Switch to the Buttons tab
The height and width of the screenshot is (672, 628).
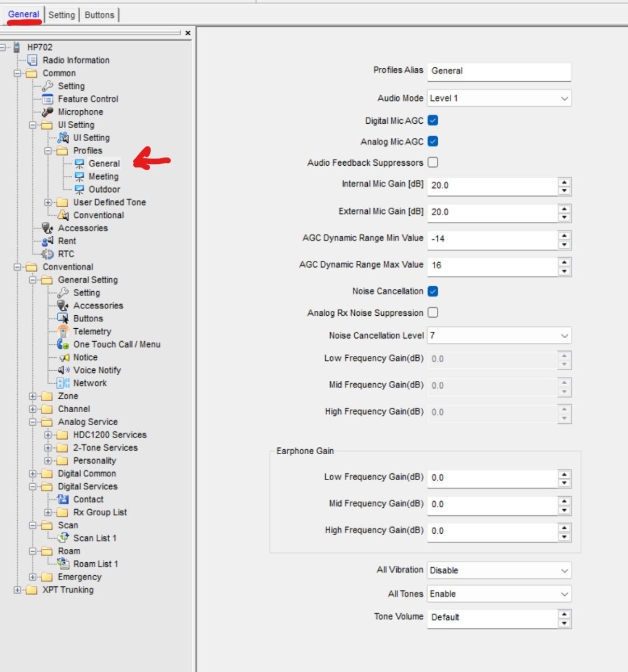[99, 15]
